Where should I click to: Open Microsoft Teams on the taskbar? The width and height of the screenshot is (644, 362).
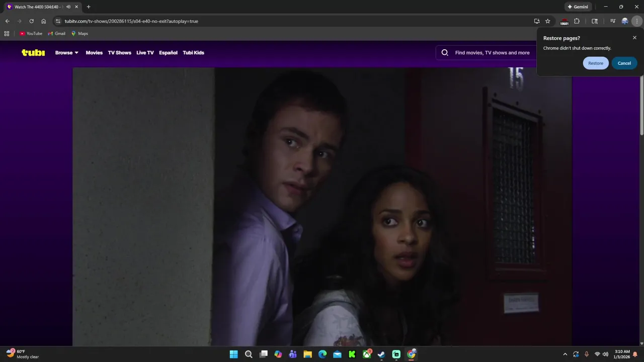293,354
